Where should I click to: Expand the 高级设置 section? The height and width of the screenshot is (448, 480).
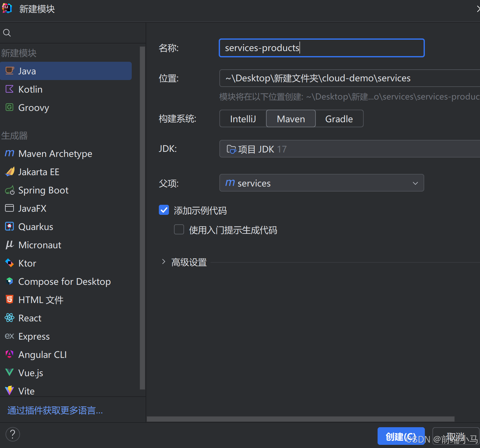click(x=163, y=262)
